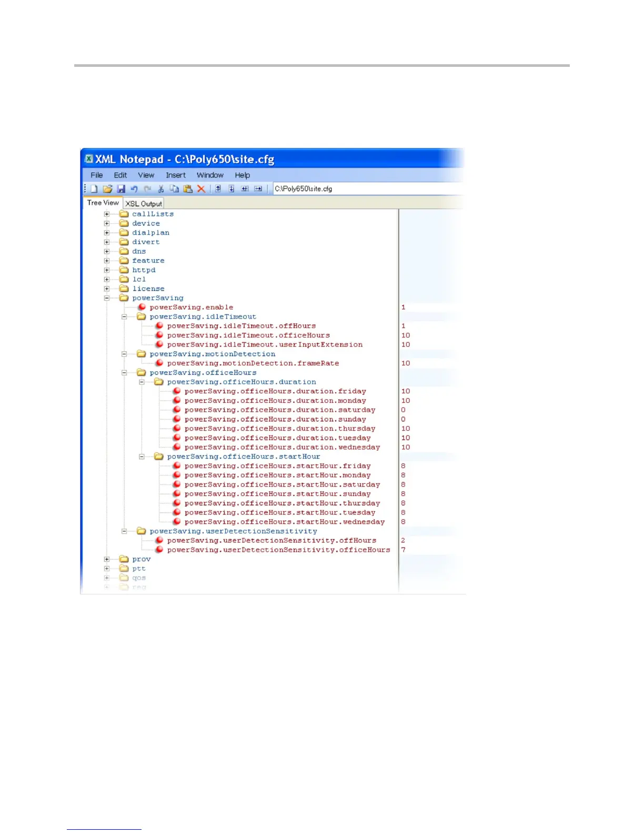Click value 0 of duration.sunday
The image size is (644, 834).
[404, 419]
